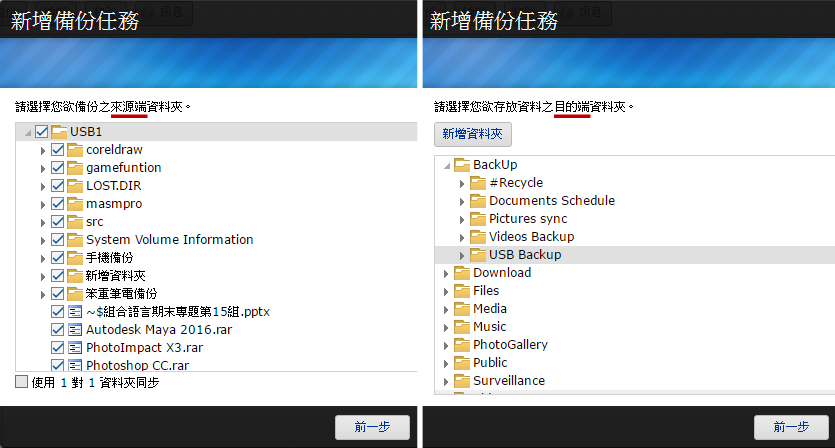Click 新增資料夾 button to create folder
This screenshot has height=448, width=835.
pyautogui.click(x=472, y=134)
